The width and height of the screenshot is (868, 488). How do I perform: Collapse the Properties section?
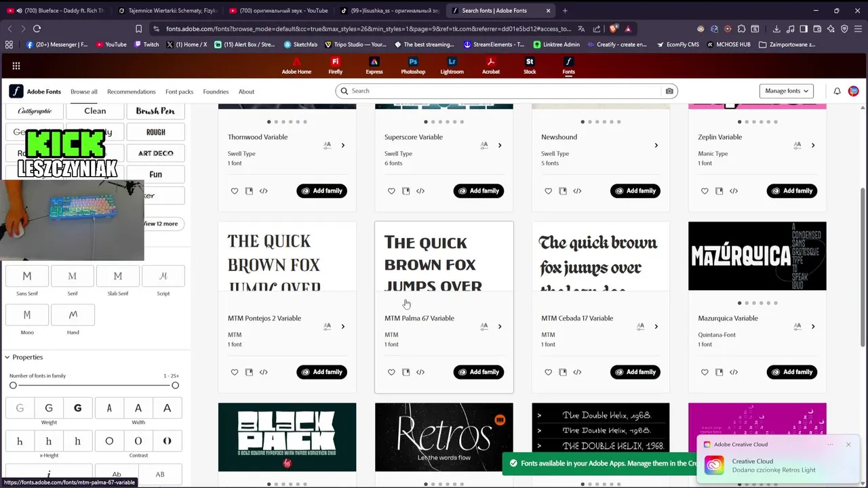[x=24, y=357]
